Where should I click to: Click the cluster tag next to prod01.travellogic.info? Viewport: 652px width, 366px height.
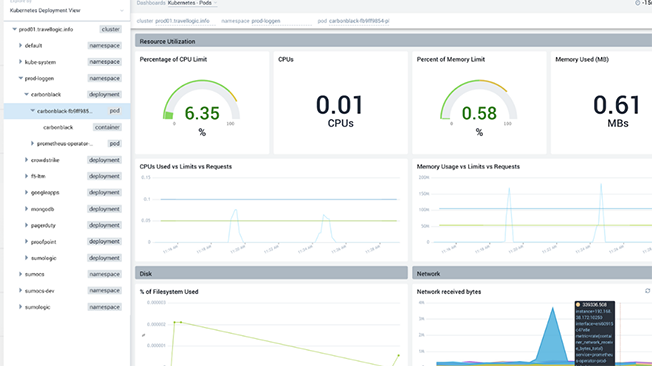111,29
